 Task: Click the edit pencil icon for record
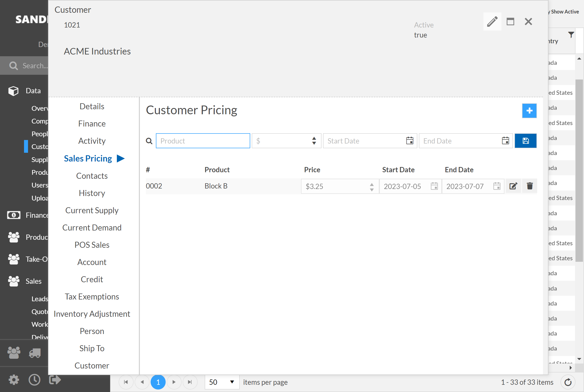point(513,186)
